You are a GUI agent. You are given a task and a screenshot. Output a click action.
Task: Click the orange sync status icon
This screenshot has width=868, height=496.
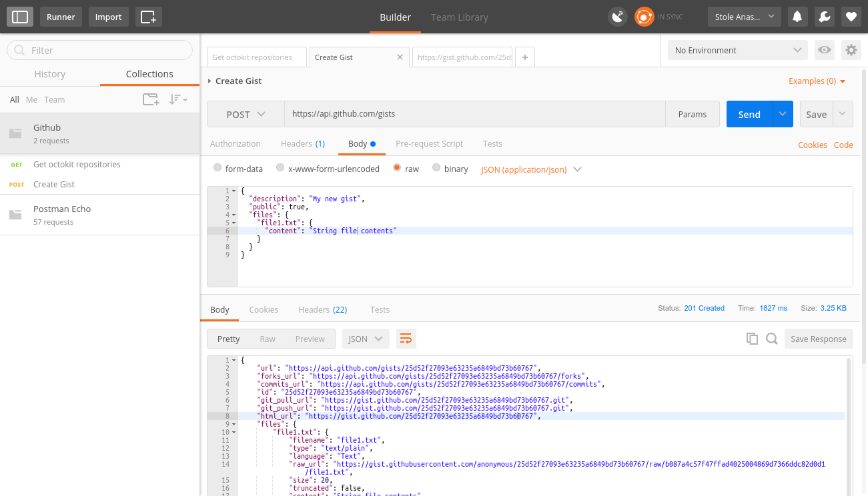[x=644, y=17]
